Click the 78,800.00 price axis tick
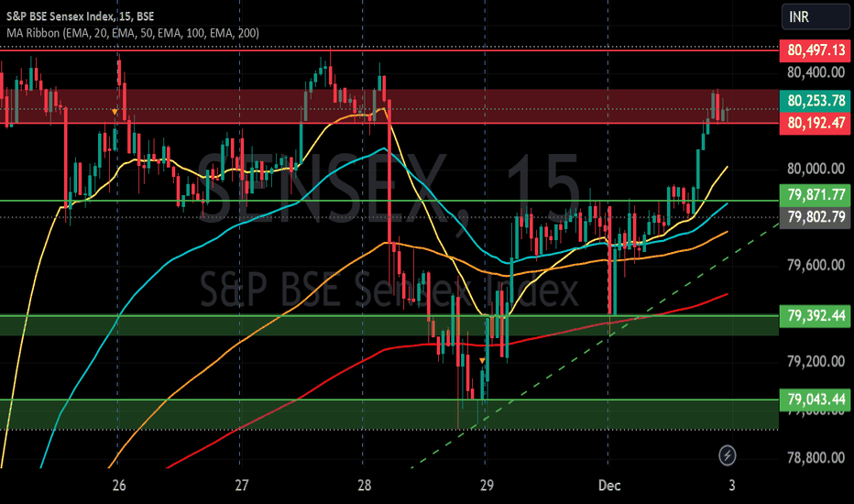Viewport: 854px width, 504px height. [816, 457]
